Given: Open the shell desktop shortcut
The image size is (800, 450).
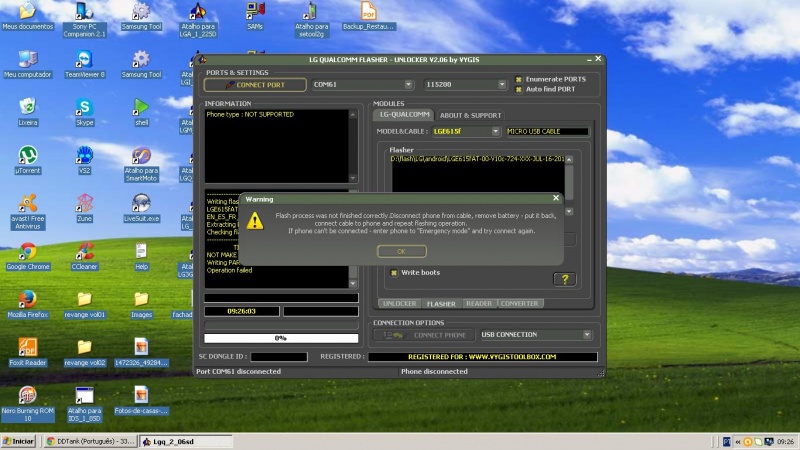Looking at the screenshot, I should pyautogui.click(x=141, y=112).
